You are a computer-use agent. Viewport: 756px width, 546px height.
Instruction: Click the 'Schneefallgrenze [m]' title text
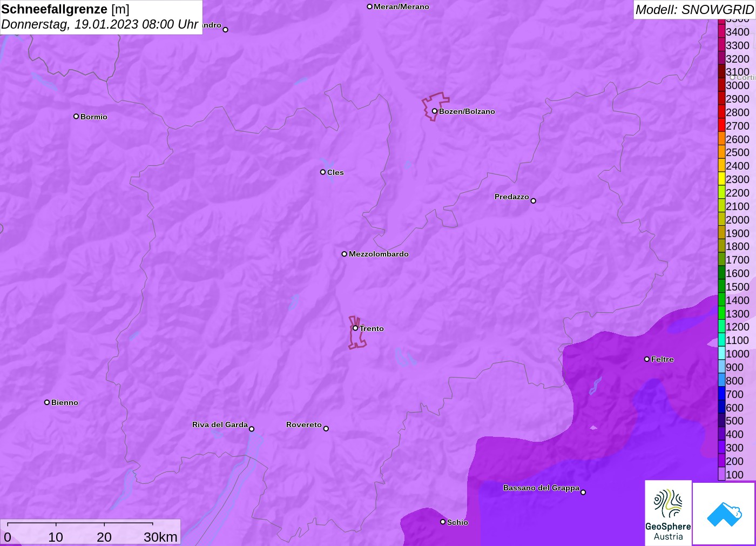[x=65, y=9]
